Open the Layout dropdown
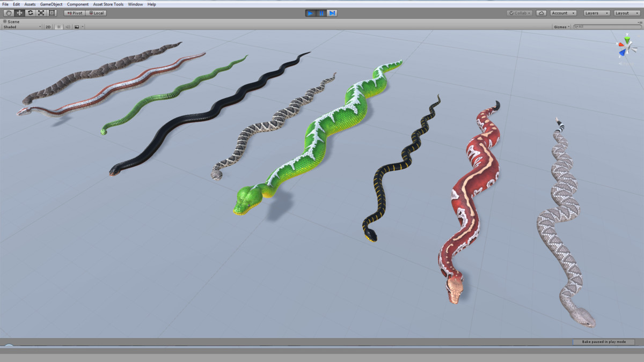 tap(626, 13)
